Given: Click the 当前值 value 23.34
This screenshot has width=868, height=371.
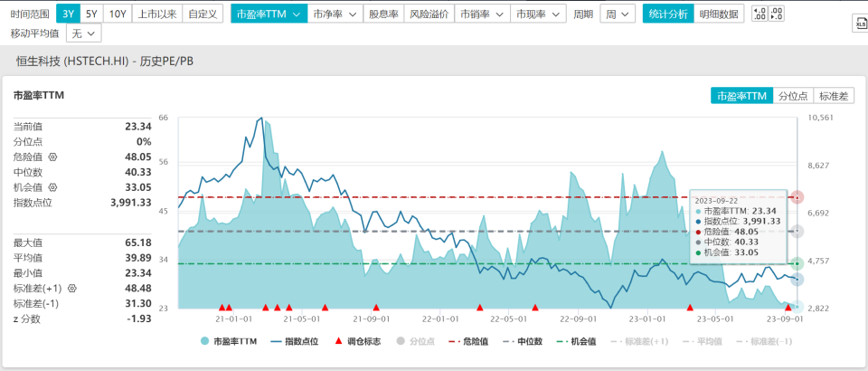Looking at the screenshot, I should (x=137, y=127).
